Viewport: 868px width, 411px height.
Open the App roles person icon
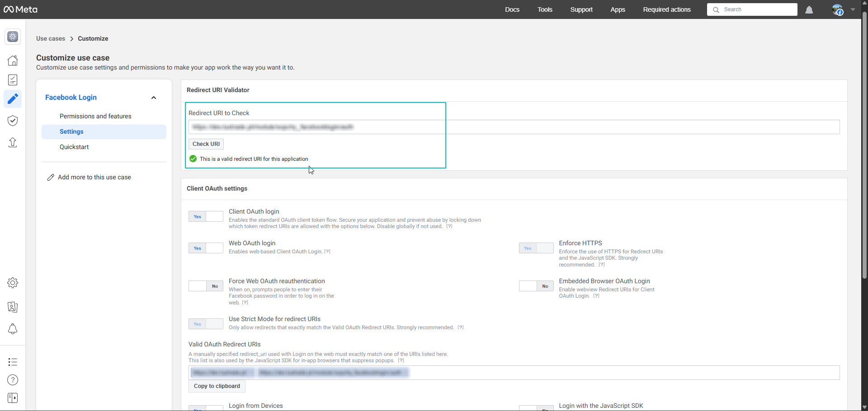tap(13, 307)
